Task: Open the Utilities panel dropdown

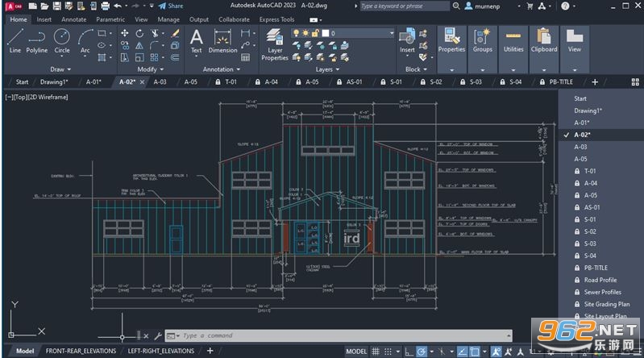Action: pos(513,70)
